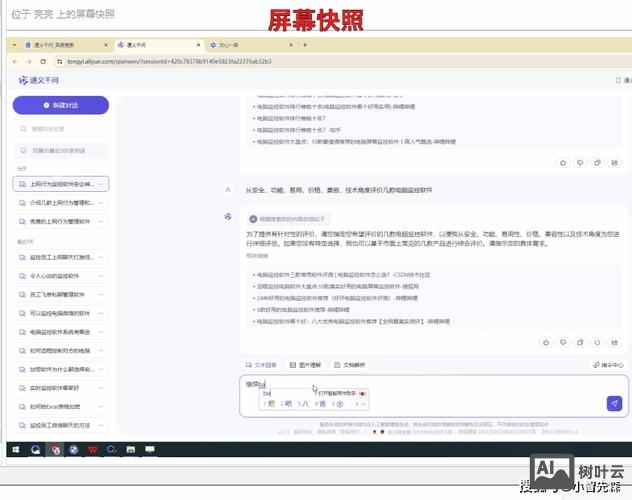
Task: Expand the IME candidate list arrow
Action: click(x=363, y=404)
